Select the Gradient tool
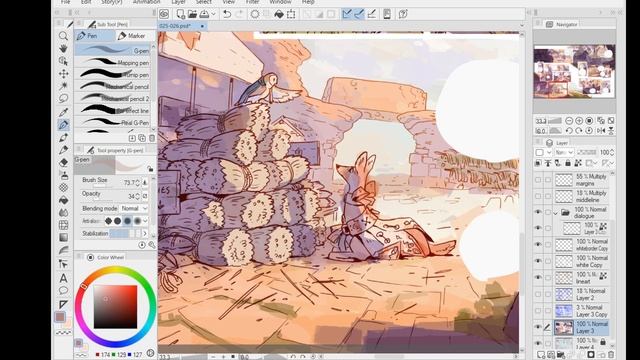Image resolution: width=640 pixels, height=360 pixels. point(63,237)
